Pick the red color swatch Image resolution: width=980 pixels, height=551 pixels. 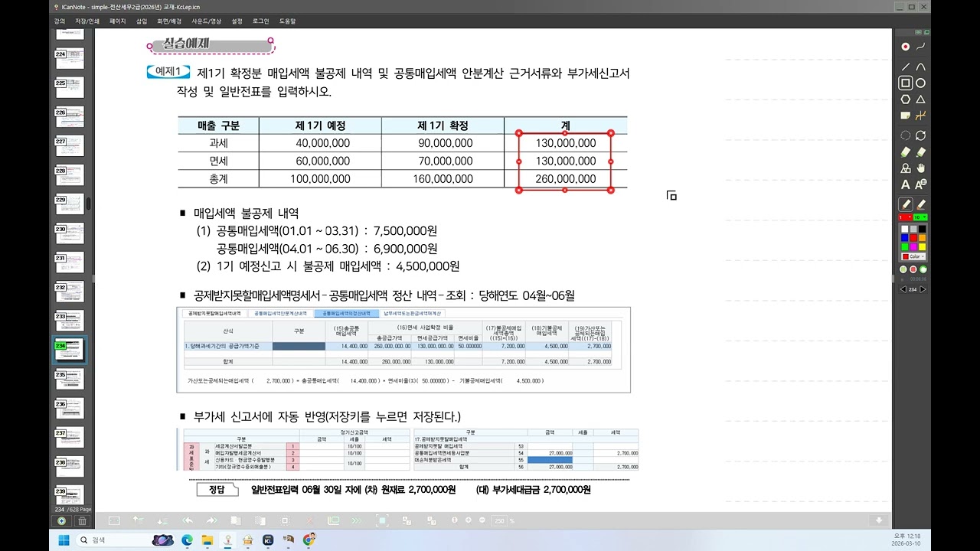click(913, 238)
